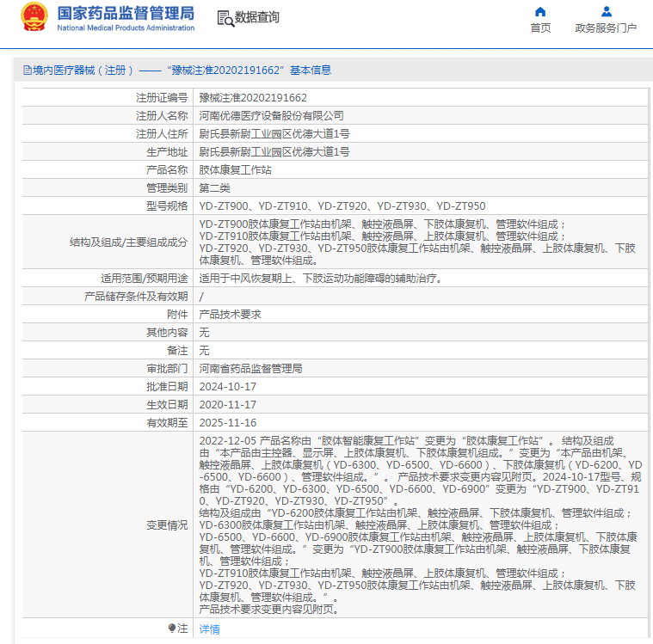
Task: Click the 第二类 management category value
Action: pyautogui.click(x=214, y=187)
